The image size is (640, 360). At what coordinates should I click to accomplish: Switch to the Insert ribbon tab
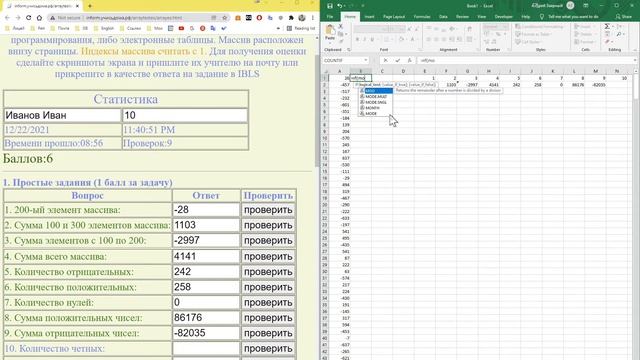(369, 17)
